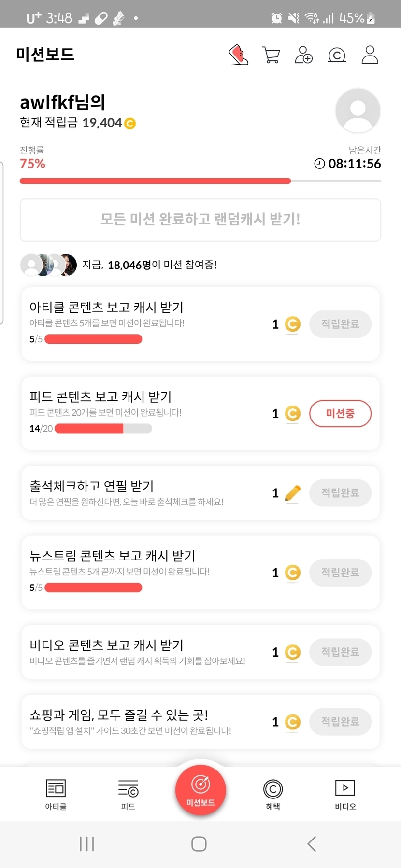
Task: Open the shopping cart icon
Action: click(x=271, y=55)
